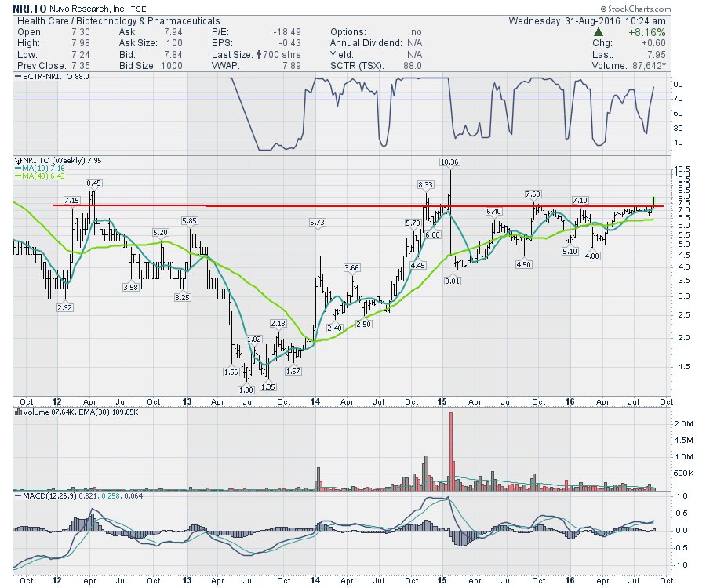Click the 5.73 price spike label
The width and height of the screenshot is (706, 588).
pos(318,223)
